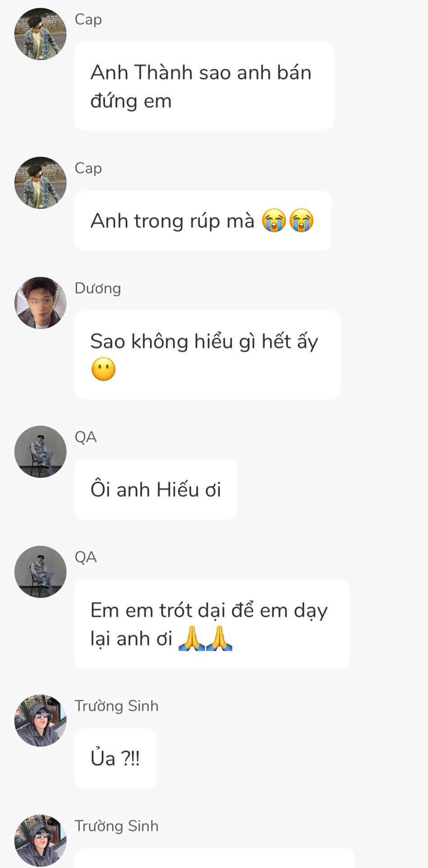Tap Cap's avatar next to "Anh trong rúp mà"

pyautogui.click(x=40, y=183)
